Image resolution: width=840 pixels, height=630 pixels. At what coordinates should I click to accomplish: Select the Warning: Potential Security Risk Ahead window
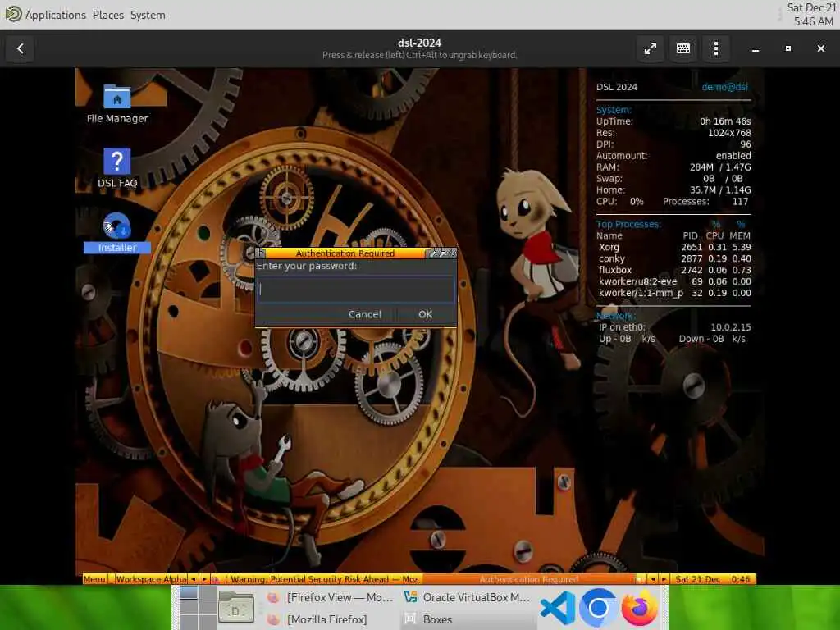(316, 579)
